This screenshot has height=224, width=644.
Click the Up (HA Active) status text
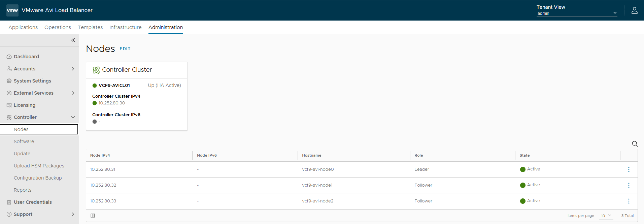[x=164, y=86]
